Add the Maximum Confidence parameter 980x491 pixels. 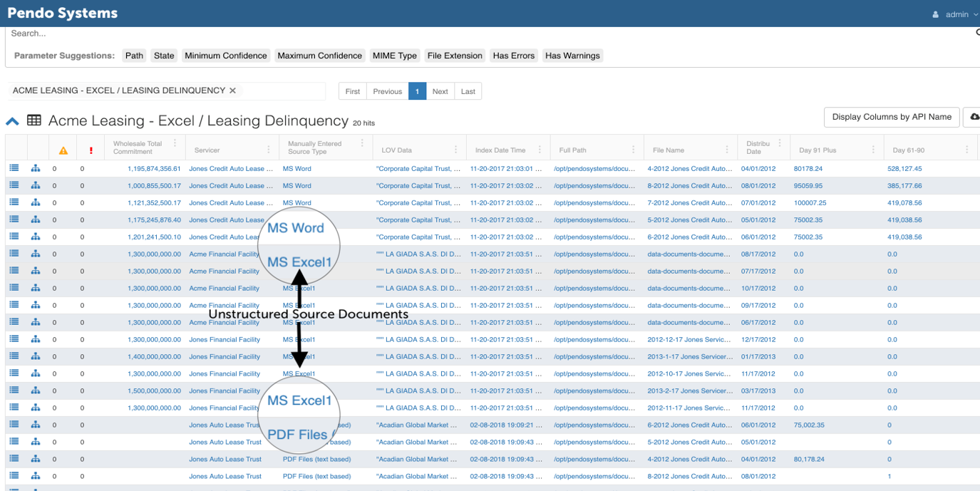click(320, 56)
